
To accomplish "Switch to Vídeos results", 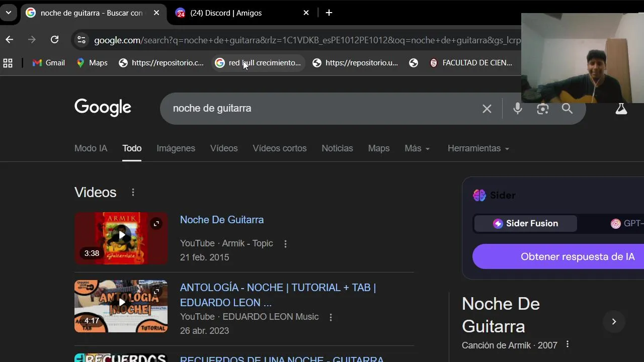I will [x=224, y=148].
